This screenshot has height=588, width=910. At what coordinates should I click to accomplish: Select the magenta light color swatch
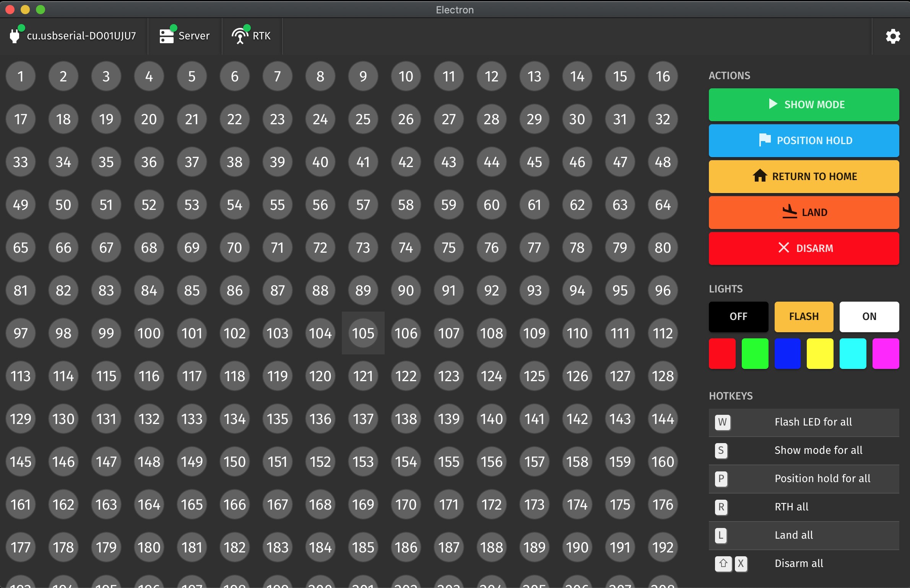[886, 354]
